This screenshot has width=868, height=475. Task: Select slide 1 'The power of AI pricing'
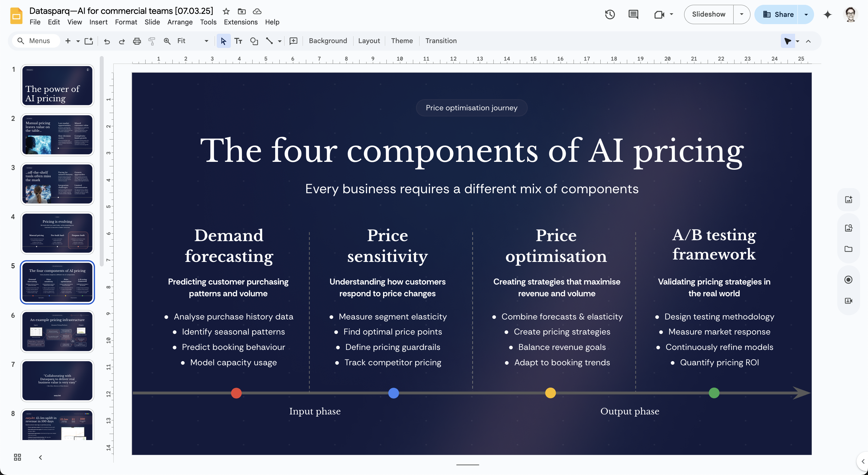click(x=57, y=86)
